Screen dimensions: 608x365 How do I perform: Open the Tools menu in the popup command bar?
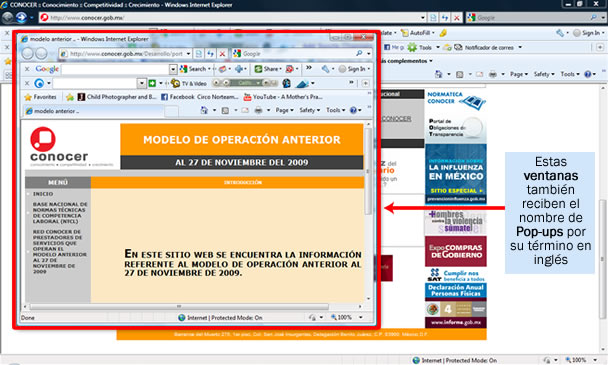click(335, 111)
